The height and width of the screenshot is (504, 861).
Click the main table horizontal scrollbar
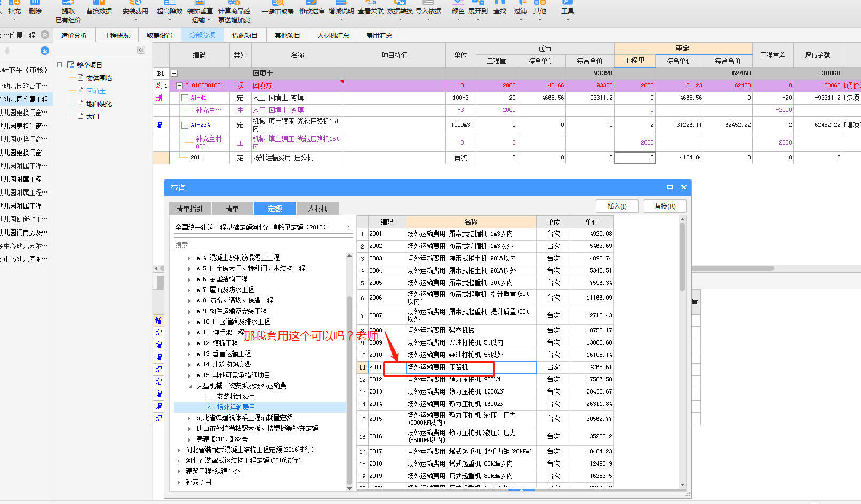point(733,268)
